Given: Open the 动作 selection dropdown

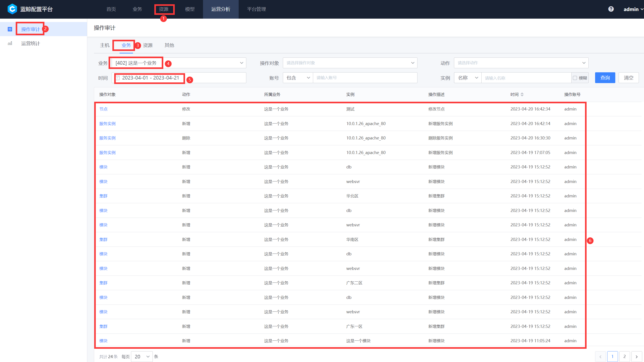Looking at the screenshot, I should [x=521, y=63].
